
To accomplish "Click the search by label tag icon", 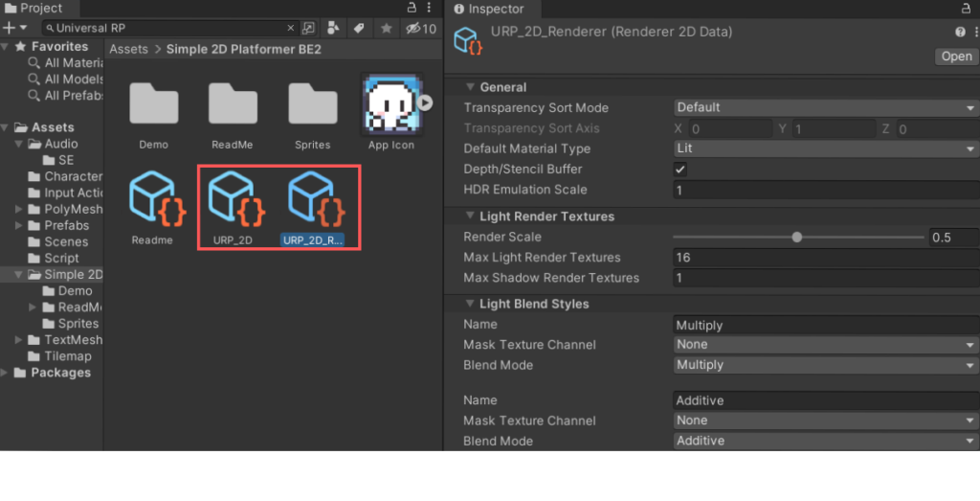I will 357,28.
